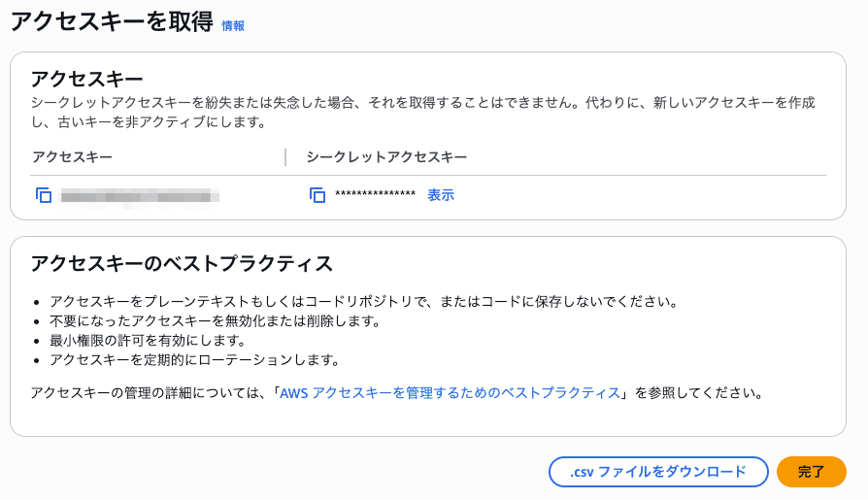This screenshot has width=868, height=500.
Task: Click the masked secret key asterisks
Action: coord(375,196)
